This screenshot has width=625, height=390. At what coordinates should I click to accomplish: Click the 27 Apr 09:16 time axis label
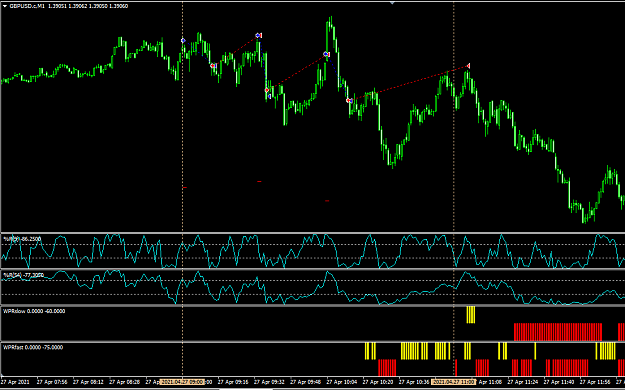(234, 382)
